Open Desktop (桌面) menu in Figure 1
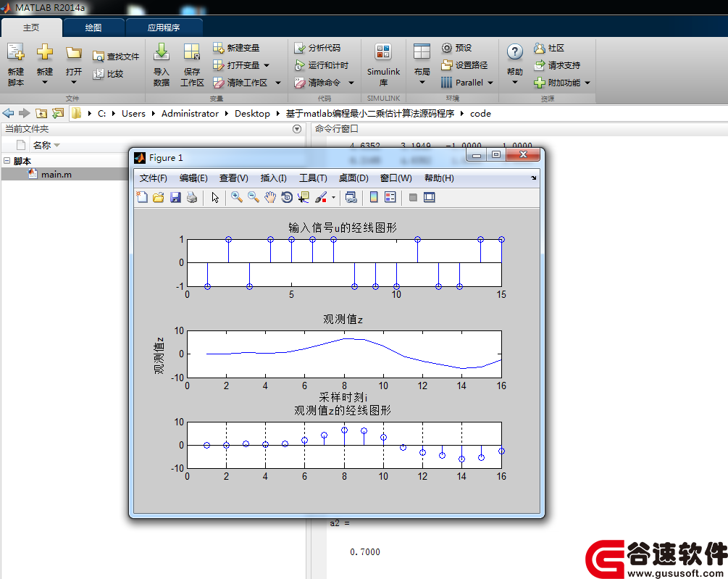 353,178
